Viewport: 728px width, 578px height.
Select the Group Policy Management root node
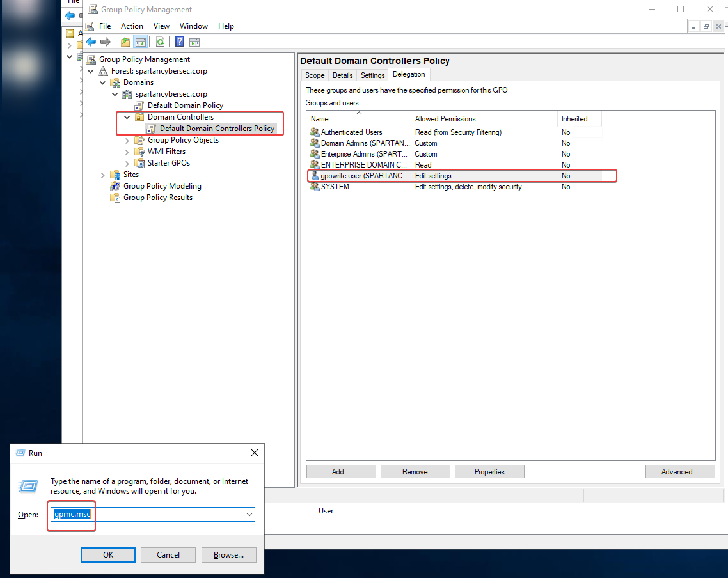click(x=145, y=59)
